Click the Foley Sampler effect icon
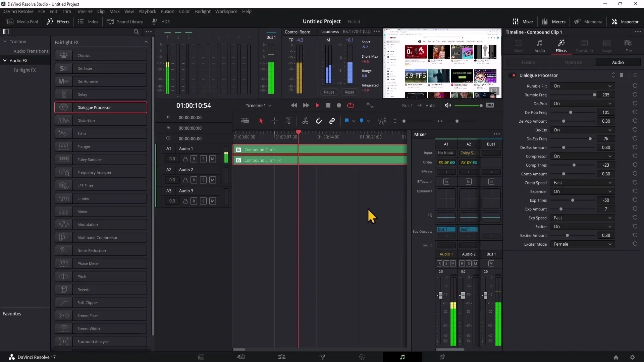This screenshot has width=644, height=362. point(63,160)
